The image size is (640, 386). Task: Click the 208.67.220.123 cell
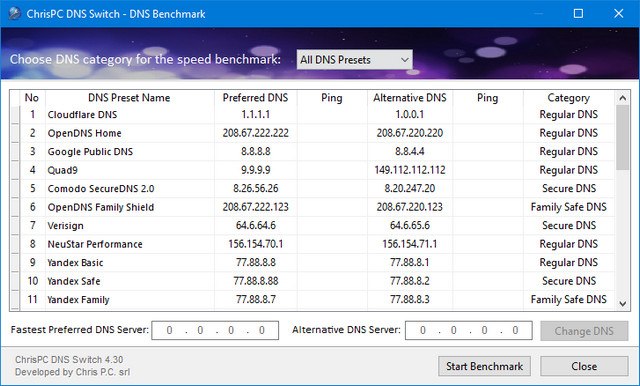tap(410, 207)
